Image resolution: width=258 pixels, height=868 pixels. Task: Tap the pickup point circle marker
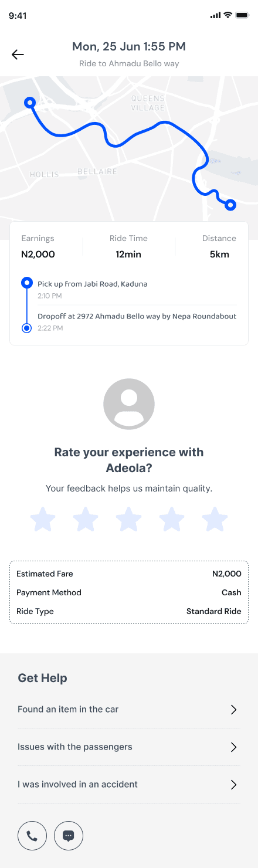(26, 283)
